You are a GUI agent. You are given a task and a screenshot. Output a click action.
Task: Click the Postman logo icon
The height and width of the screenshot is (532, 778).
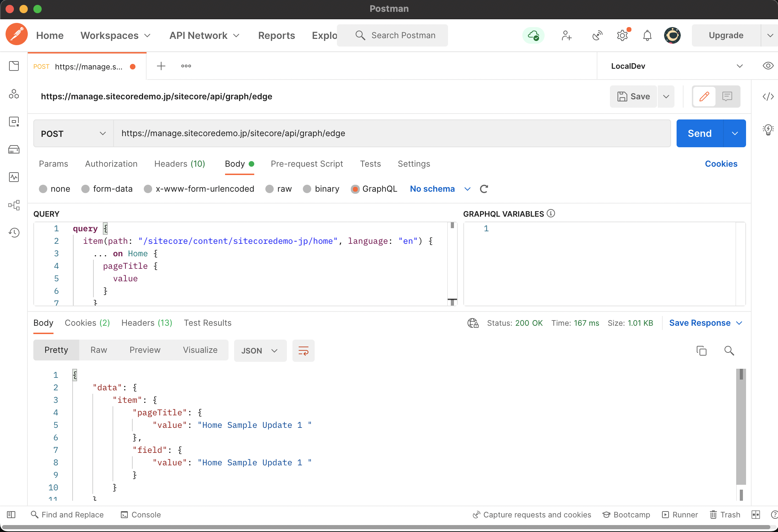(x=17, y=35)
